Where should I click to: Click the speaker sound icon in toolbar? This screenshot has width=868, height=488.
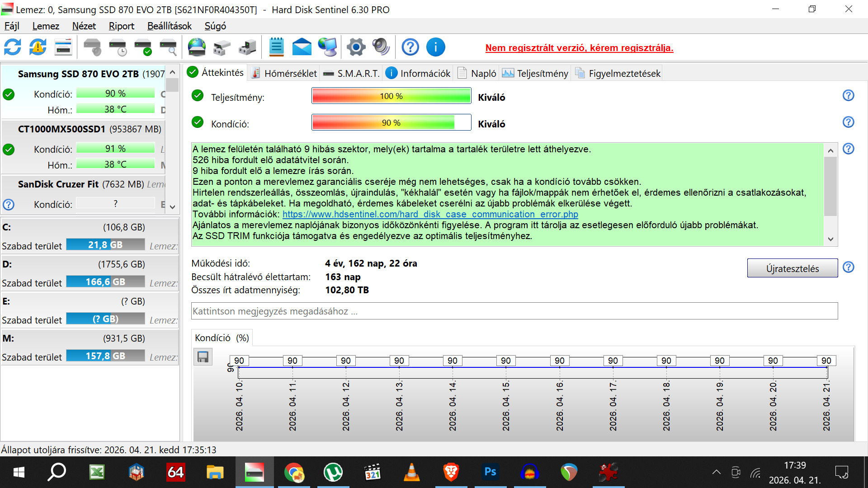coord(381,47)
